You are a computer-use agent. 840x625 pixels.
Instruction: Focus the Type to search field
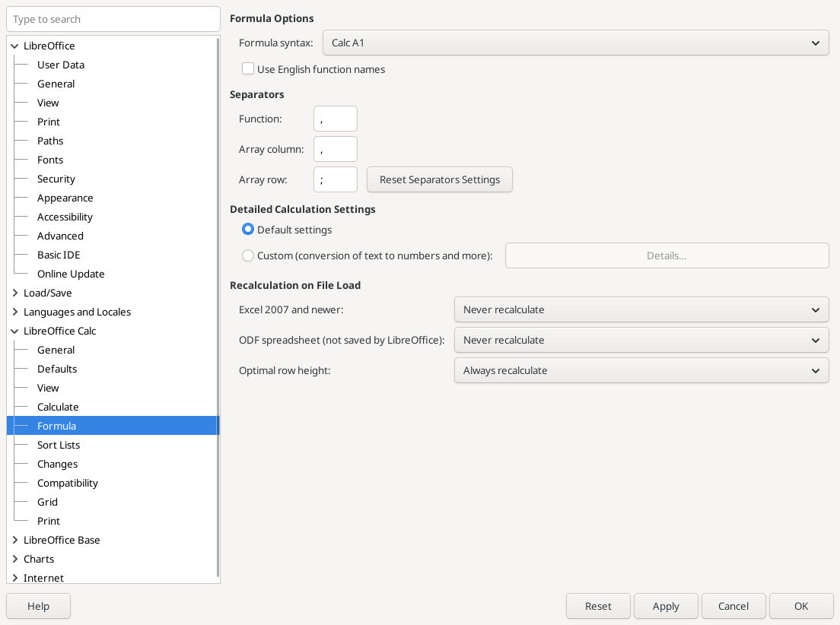(113, 19)
